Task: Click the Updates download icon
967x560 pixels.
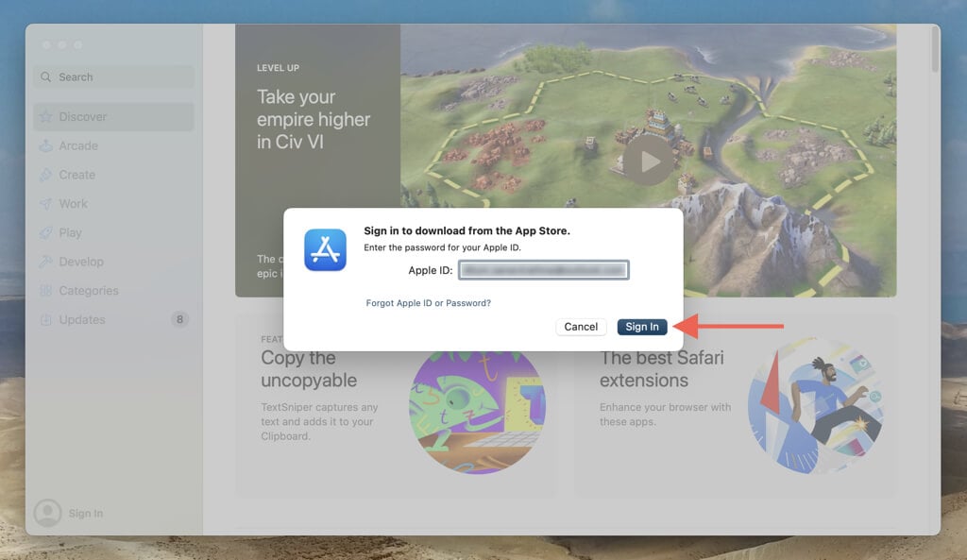Action: [x=45, y=319]
